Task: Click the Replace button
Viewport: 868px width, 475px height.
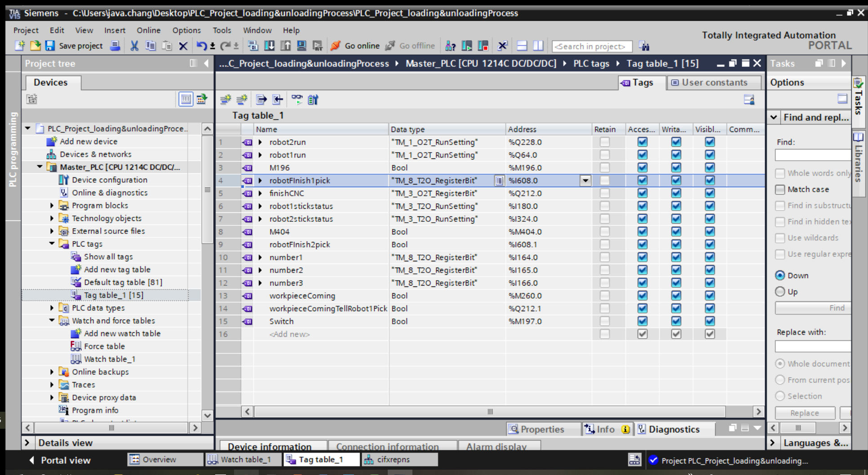Action: pos(805,413)
